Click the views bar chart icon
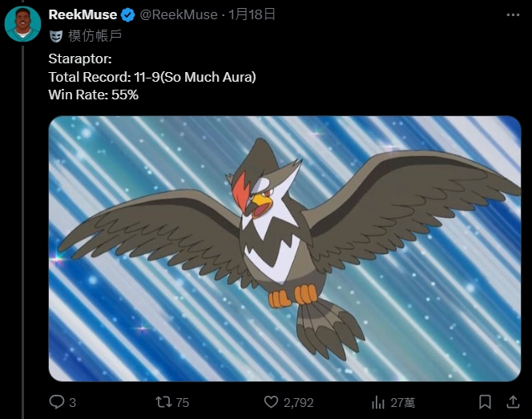532x419 pixels. pos(378,403)
